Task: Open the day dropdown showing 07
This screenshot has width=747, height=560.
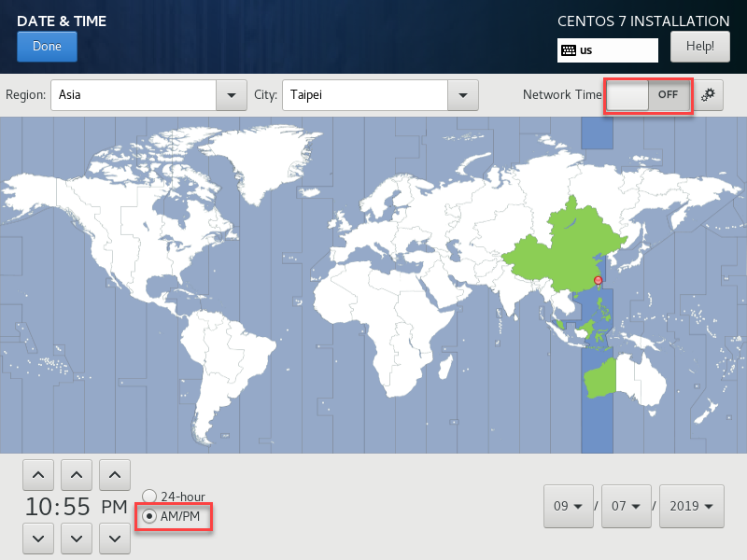Action: point(626,506)
